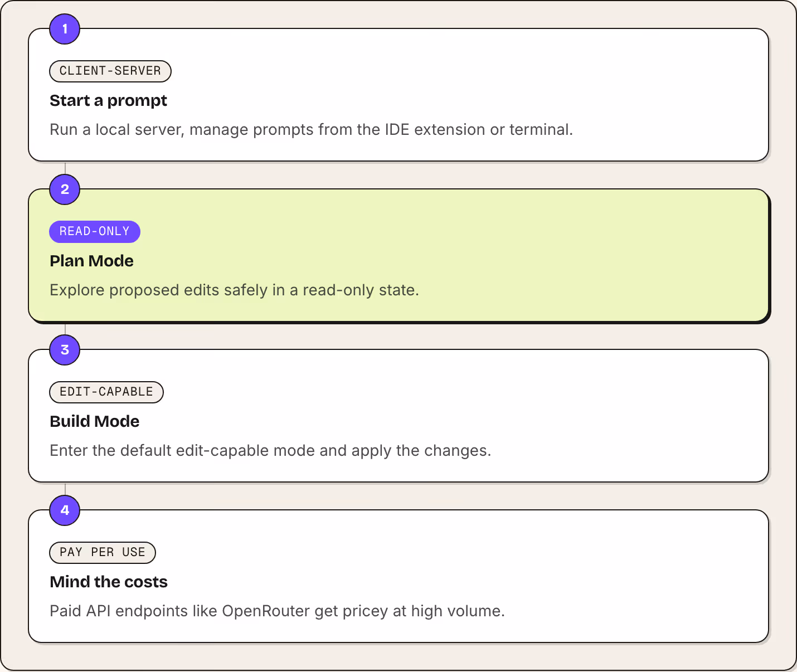Select the 'Mind the costs' heading
Viewport: 797px width, 672px height.
[109, 582]
